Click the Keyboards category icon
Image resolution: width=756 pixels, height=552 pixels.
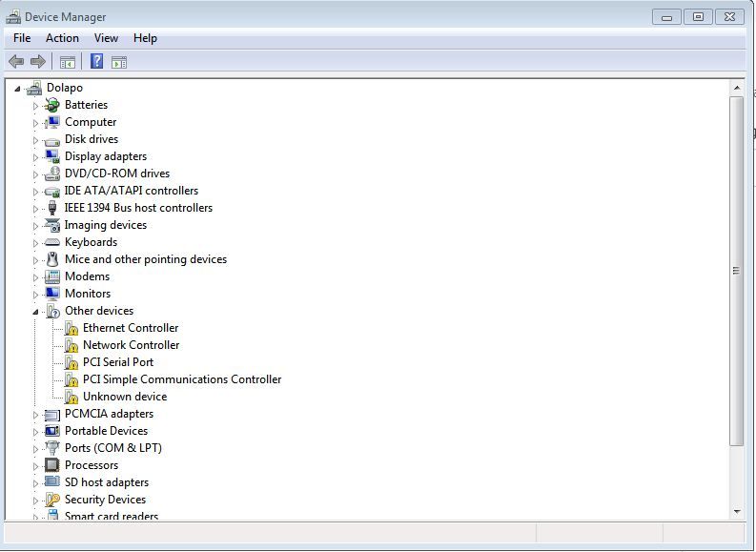tap(51, 242)
